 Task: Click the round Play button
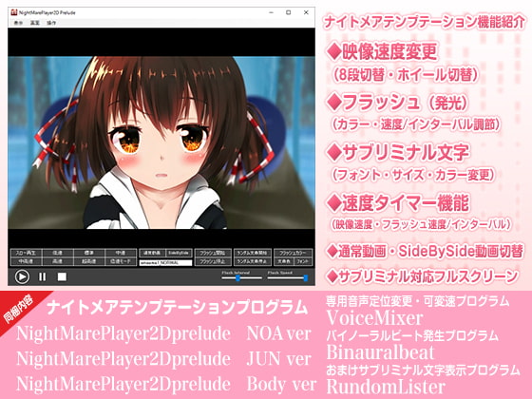22,276
